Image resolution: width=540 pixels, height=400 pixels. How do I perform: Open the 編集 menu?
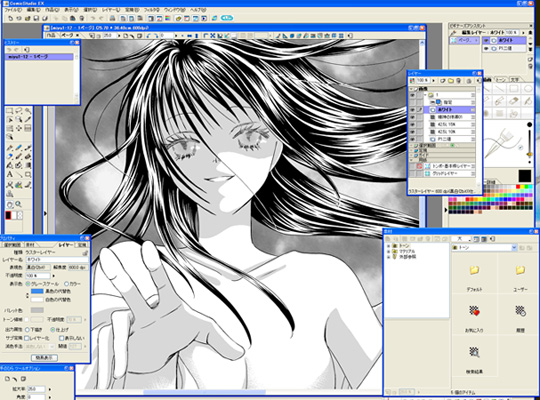coord(34,10)
